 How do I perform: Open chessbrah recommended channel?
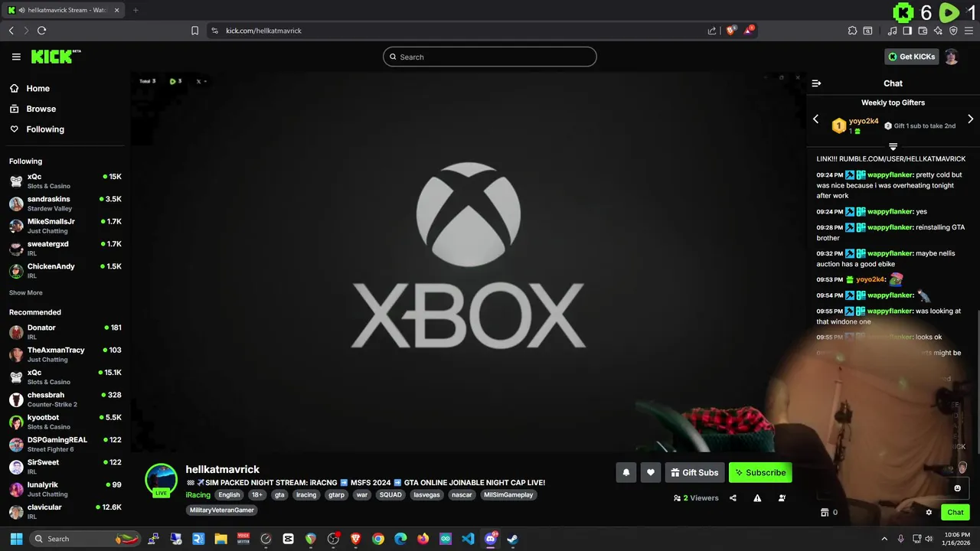pyautogui.click(x=65, y=399)
